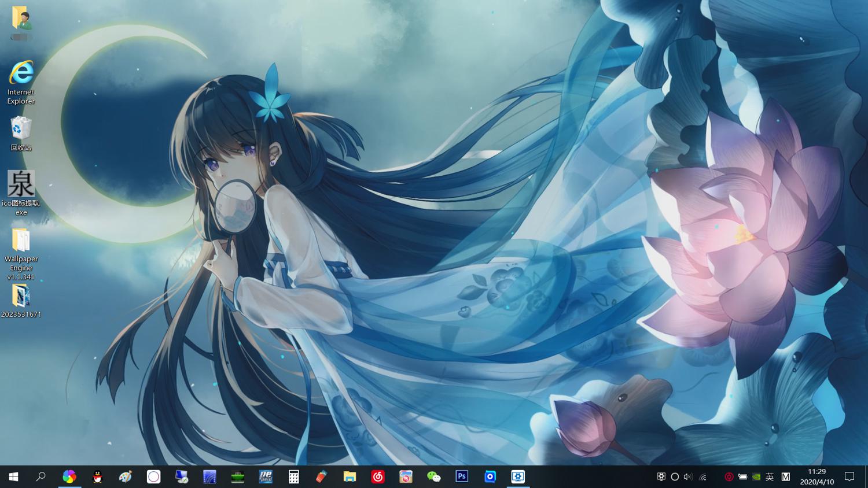Click the Windows Start button
868x488 pixels.
point(13,476)
